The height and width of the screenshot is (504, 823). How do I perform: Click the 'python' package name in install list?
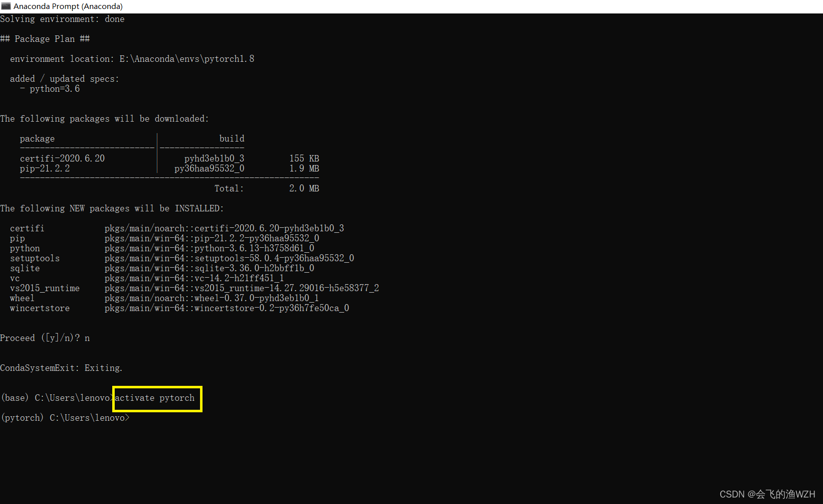coord(25,248)
